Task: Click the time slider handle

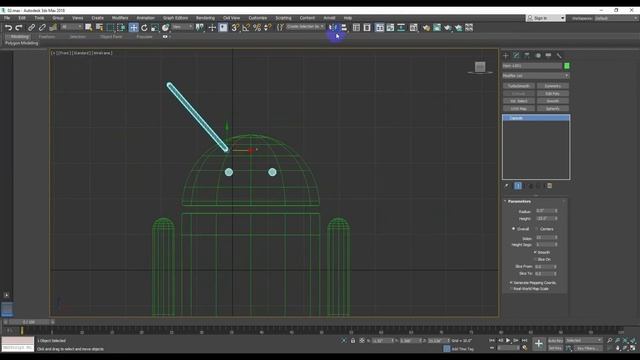Action: tap(29, 322)
